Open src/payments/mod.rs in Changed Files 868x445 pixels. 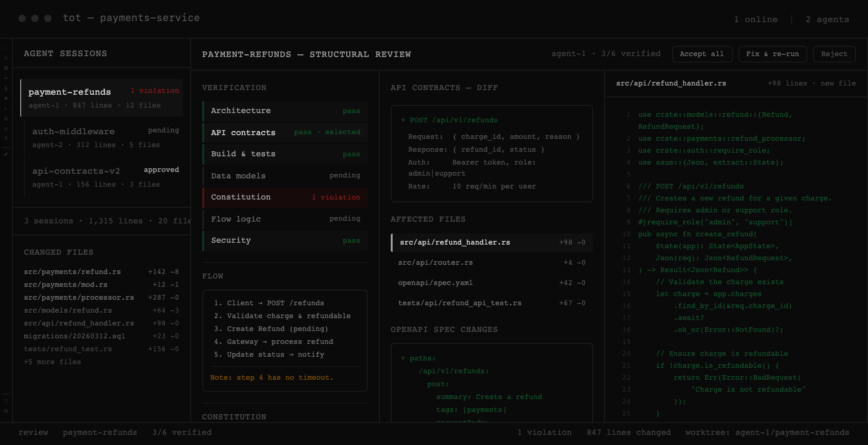(x=101, y=285)
